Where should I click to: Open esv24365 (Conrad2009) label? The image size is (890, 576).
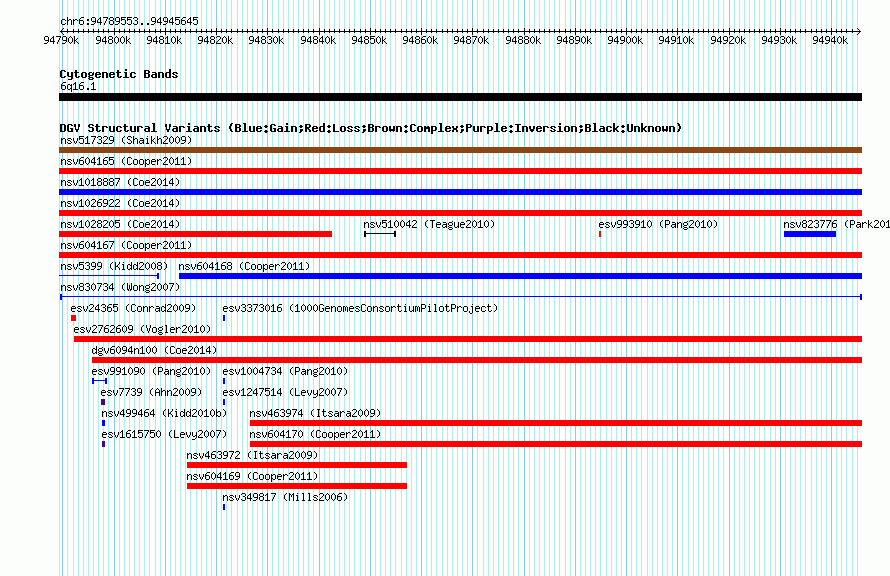tap(133, 308)
